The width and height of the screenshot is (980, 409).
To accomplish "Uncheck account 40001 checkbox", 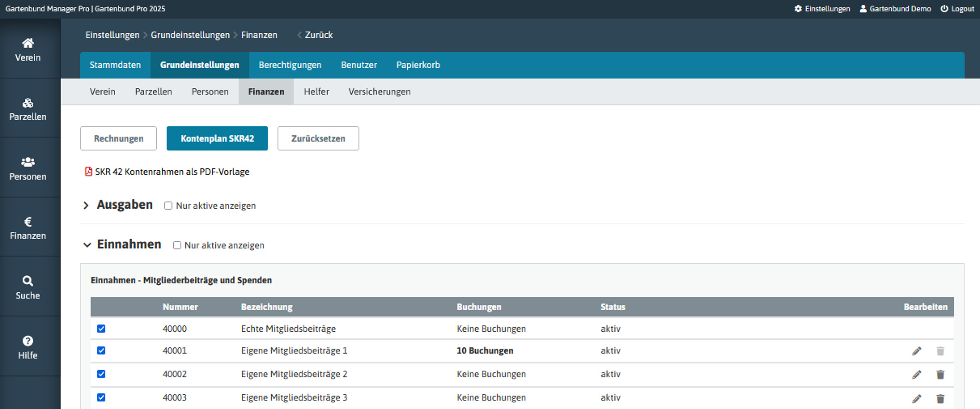I will (101, 351).
